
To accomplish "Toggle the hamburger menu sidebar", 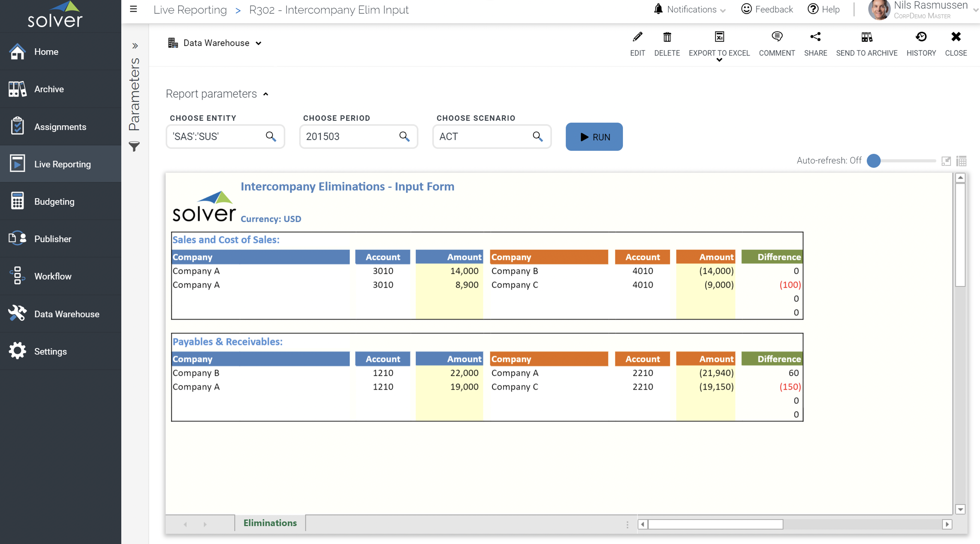I will pyautogui.click(x=133, y=9).
